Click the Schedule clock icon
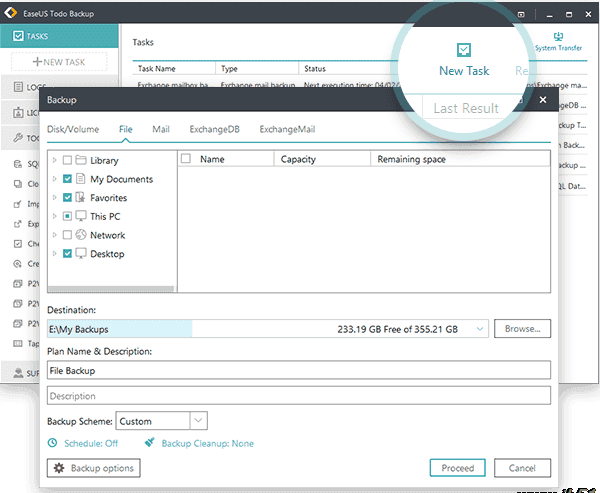Screen dimensions: 600x493 click(x=53, y=443)
